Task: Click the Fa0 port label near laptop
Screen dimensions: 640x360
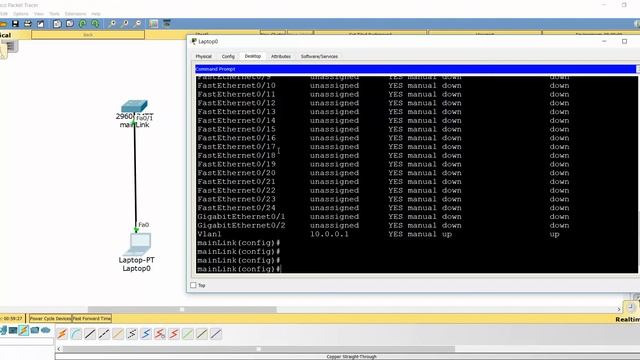Action: point(144,225)
